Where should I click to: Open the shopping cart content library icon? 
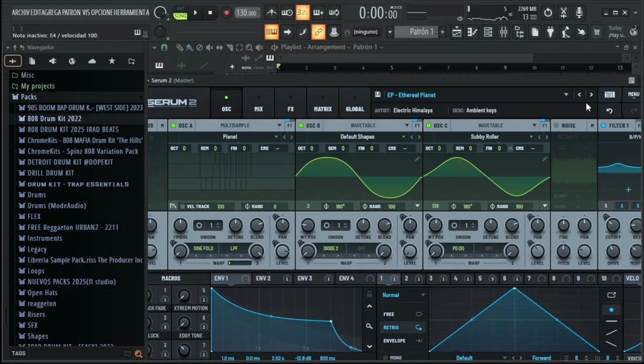(x=597, y=32)
